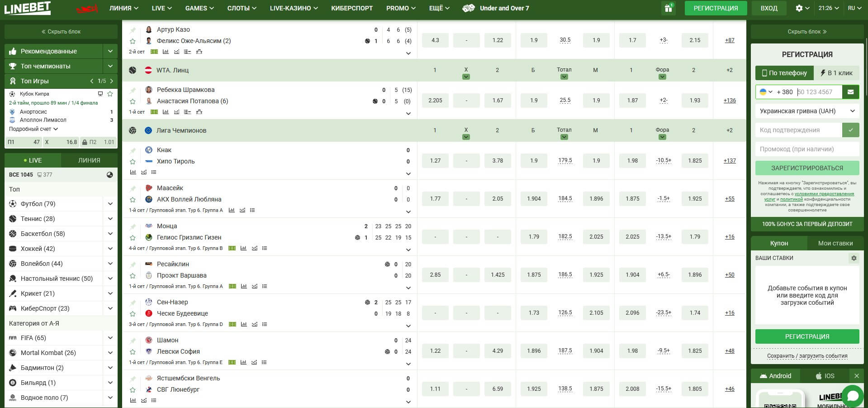Image resolution: width=868 pixels, height=408 pixels.
Task: Switch to Мои ставки tab
Action: click(835, 243)
